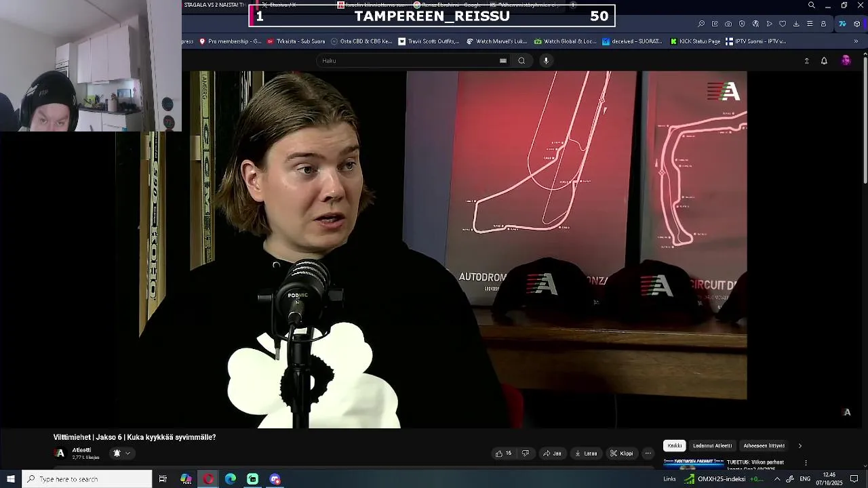This screenshot has width=868, height=488.
Task: Select the Kaikki filter chip
Action: point(675,446)
